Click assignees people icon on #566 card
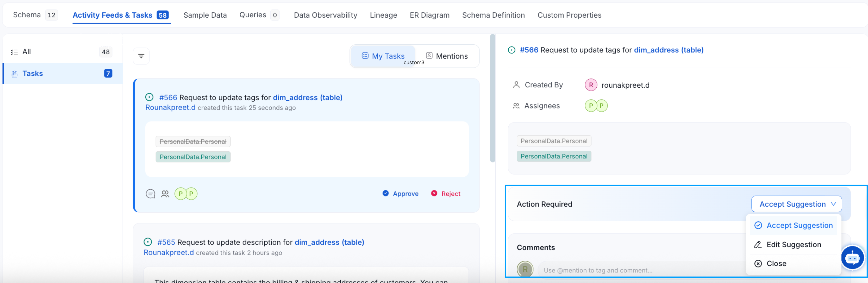Viewport: 868px width, 283px height. click(x=165, y=194)
